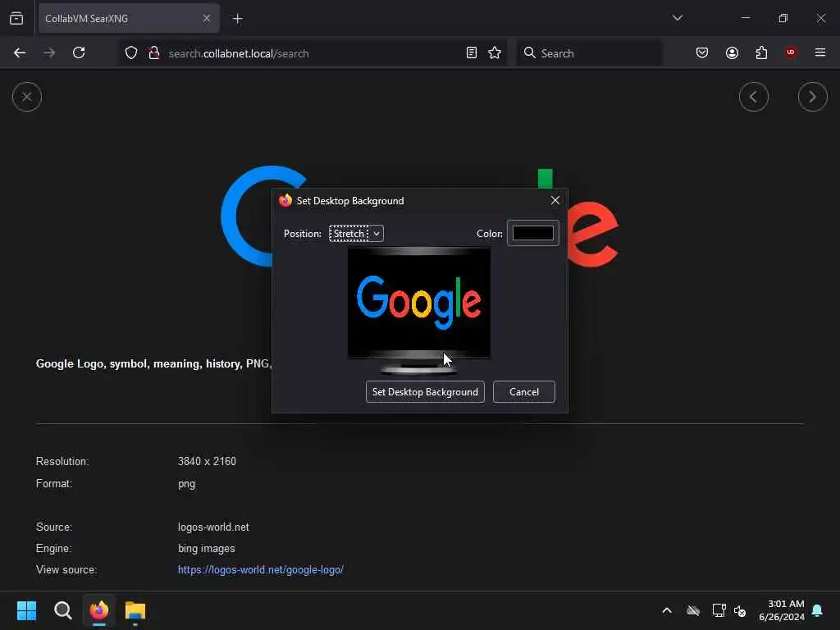
Task: Open the OneDrive cloud tray icon
Action: click(693, 610)
